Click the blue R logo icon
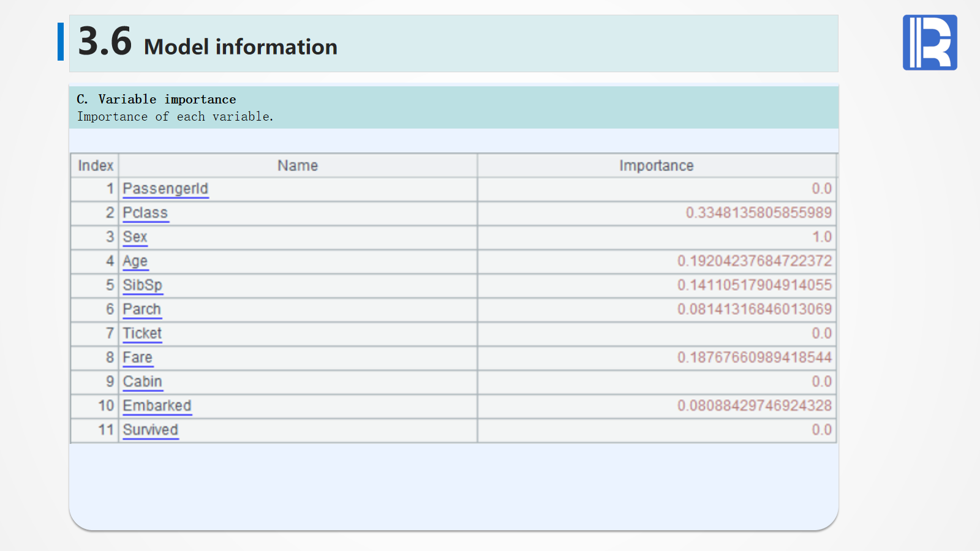The height and width of the screenshot is (551, 980). pos(929,42)
